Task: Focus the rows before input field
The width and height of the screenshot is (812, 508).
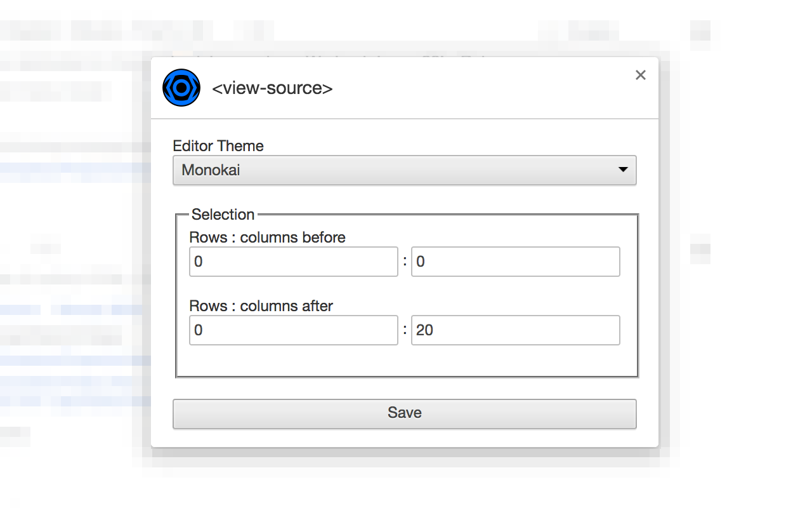Action: click(293, 262)
